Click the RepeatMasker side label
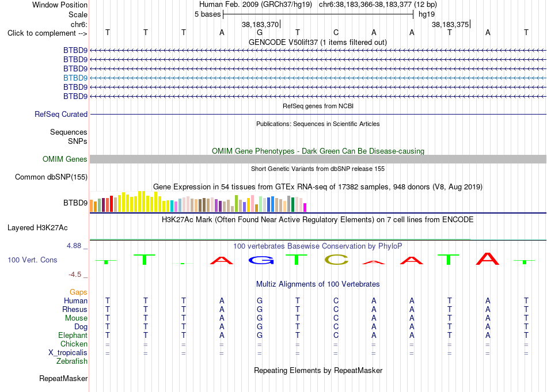Image resolution: width=547 pixels, height=392 pixels. point(63,378)
